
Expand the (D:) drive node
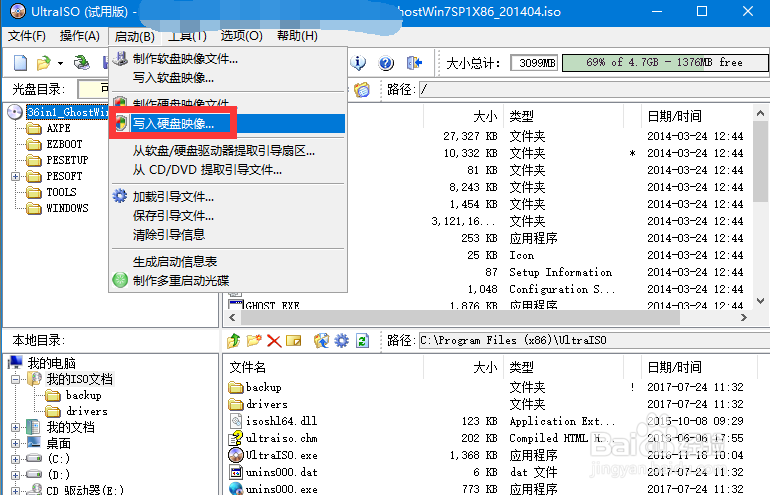(x=15, y=475)
